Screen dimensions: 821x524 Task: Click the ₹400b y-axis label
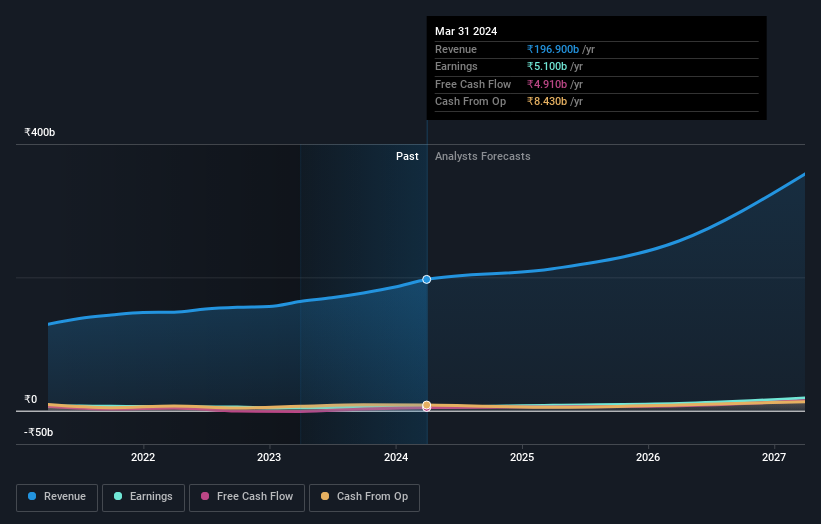39,132
